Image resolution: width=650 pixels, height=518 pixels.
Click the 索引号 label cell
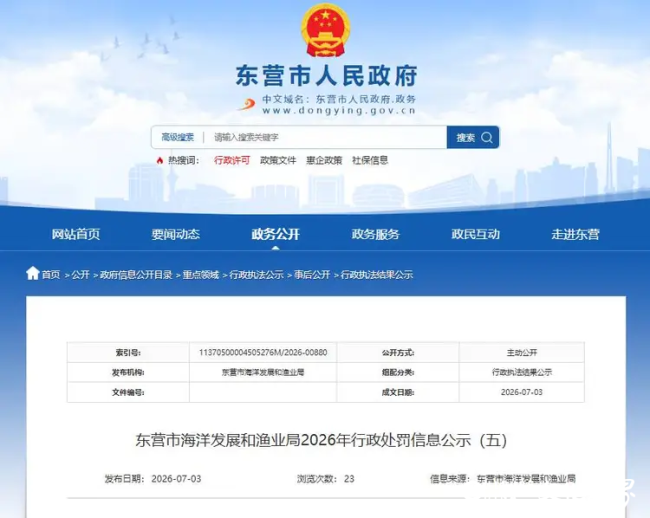click(x=128, y=353)
